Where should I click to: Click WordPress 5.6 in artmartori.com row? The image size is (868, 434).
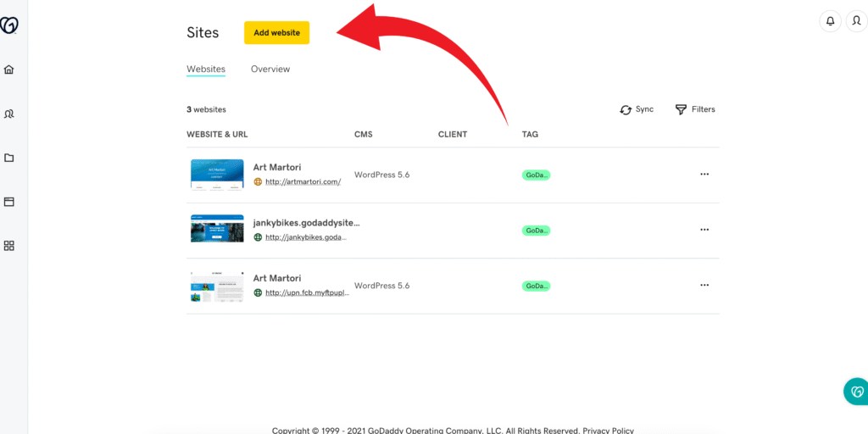(x=382, y=175)
